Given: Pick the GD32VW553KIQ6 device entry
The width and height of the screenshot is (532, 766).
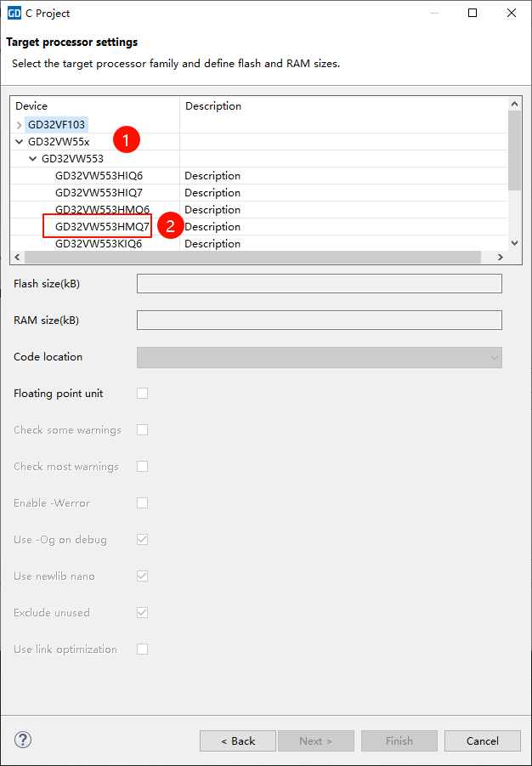Looking at the screenshot, I should 99,244.
